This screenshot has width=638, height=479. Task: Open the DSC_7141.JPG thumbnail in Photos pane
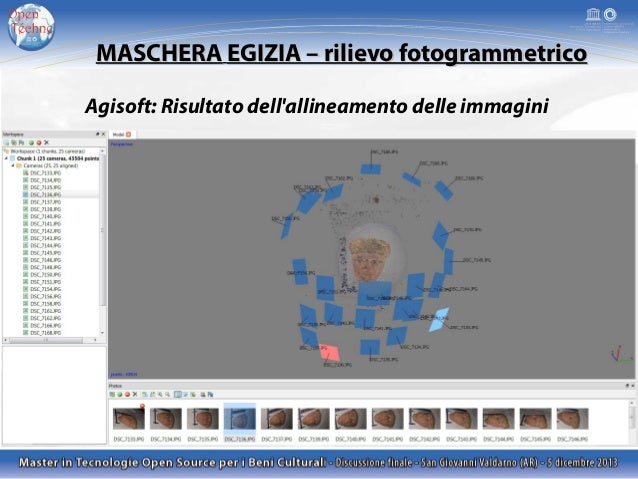tap(387, 419)
